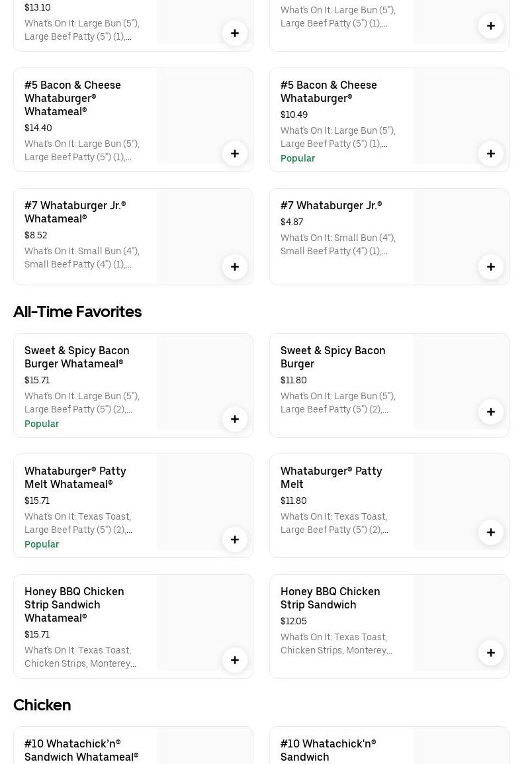Add Sweet & Spicy Bacon Burger Whatameal

click(x=235, y=419)
